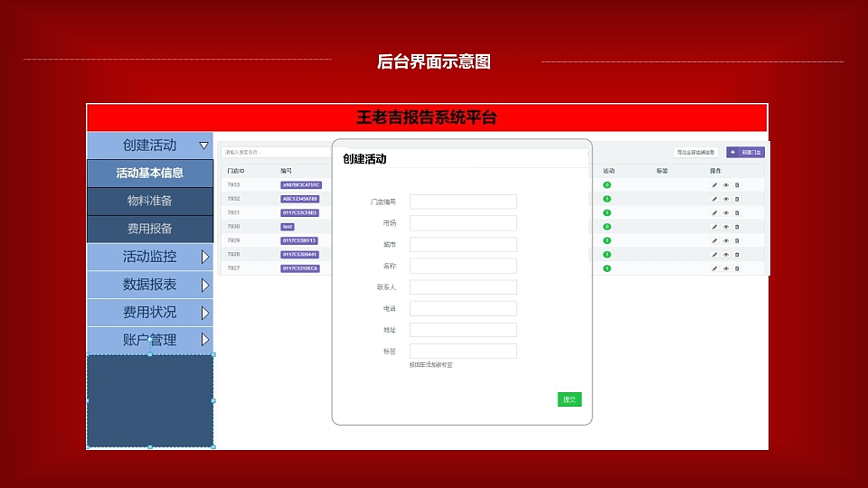Viewport: 868px width, 488px height.
Task: Click search box above store table
Action: (x=277, y=152)
